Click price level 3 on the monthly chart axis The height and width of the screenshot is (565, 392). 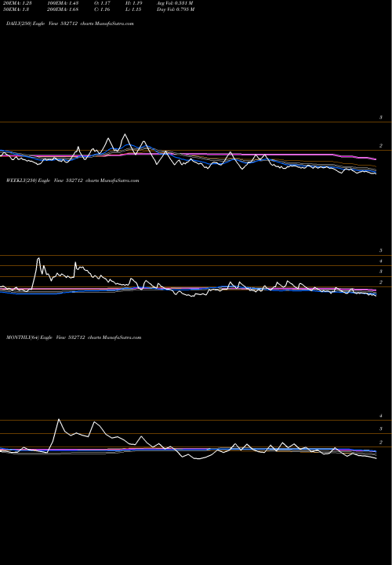coord(380,428)
